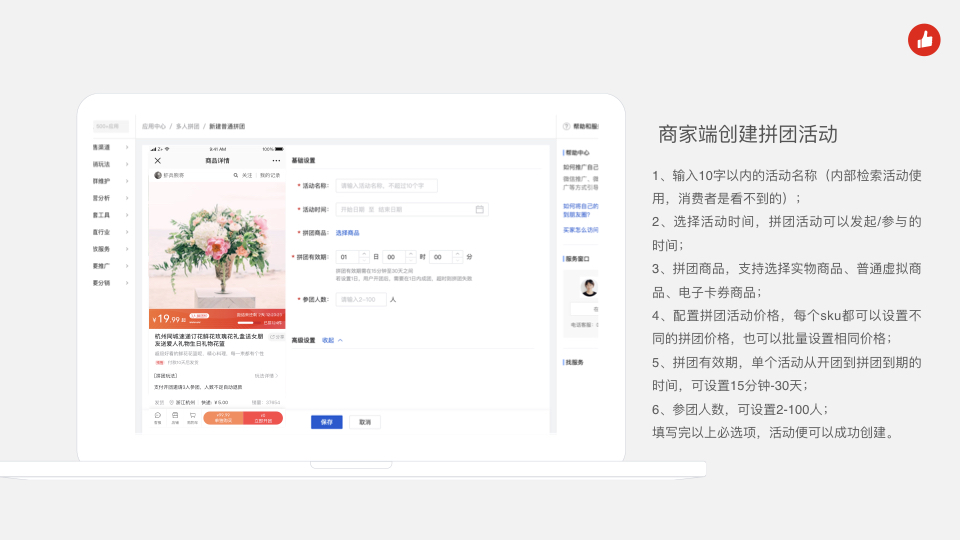960x540 pixels.
Task: Click 玩法详情 link in phone preview
Action: (x=266, y=375)
